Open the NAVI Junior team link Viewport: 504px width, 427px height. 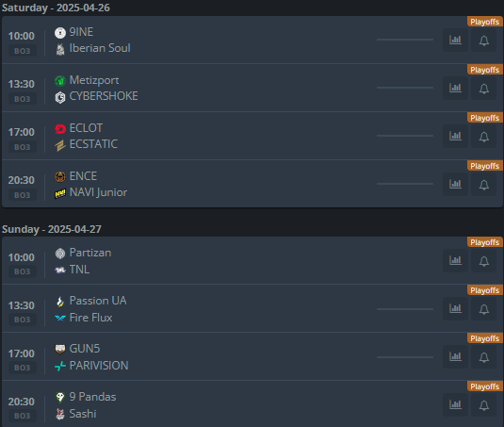pyautogui.click(x=98, y=192)
